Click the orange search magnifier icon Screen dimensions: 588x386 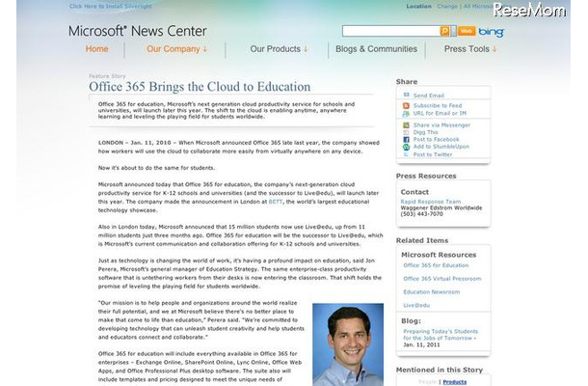coord(444,31)
